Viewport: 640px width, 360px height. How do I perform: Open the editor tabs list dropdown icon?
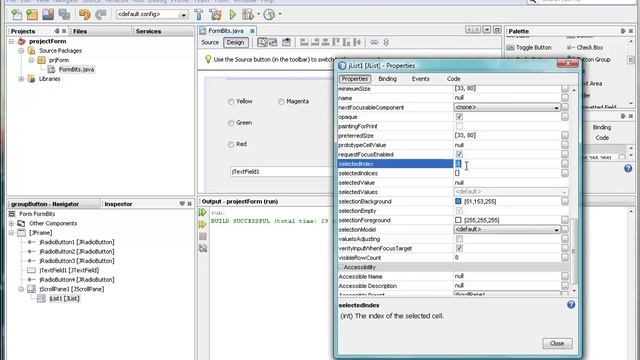click(x=487, y=30)
